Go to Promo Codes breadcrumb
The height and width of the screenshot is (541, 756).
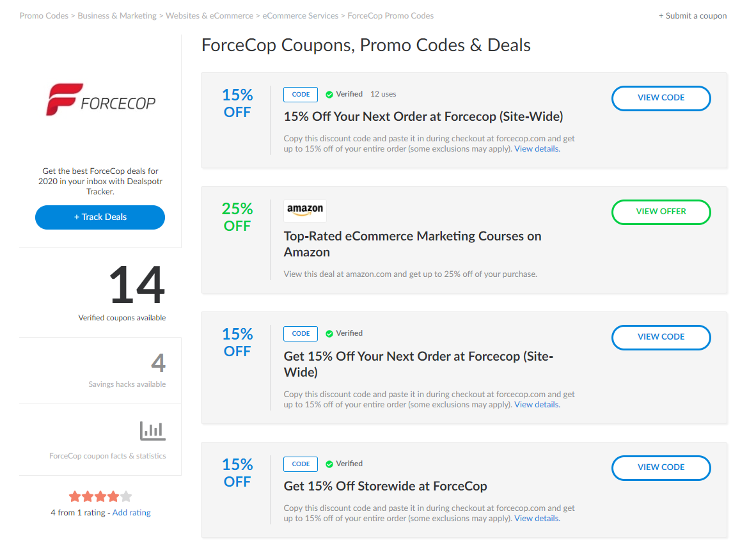tap(43, 16)
